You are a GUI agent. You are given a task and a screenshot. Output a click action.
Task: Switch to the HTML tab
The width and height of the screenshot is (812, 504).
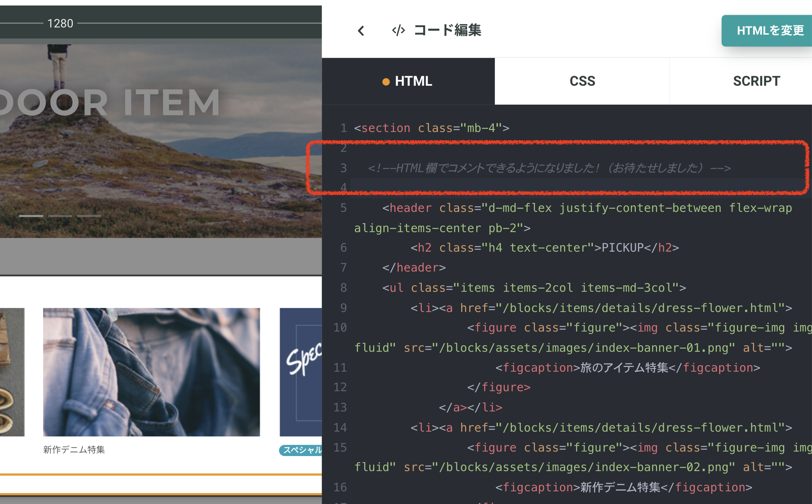[x=413, y=81]
